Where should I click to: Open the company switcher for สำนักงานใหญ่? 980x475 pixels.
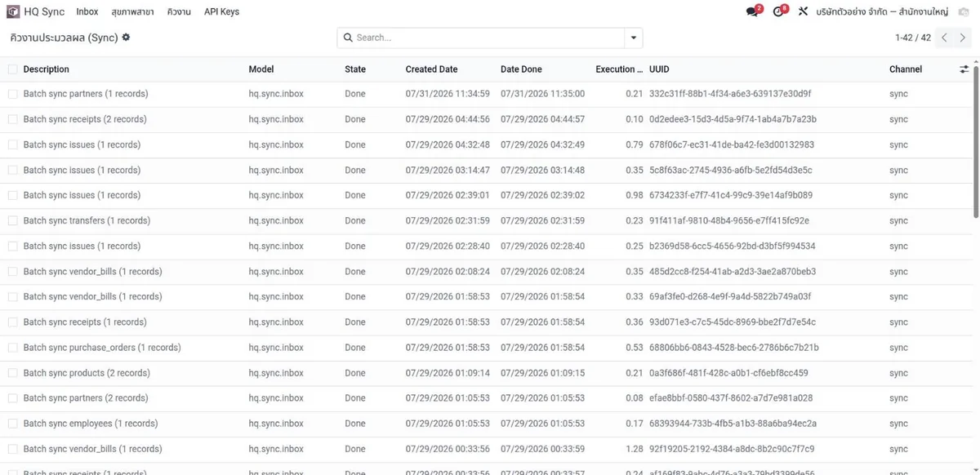pyautogui.click(x=882, y=11)
